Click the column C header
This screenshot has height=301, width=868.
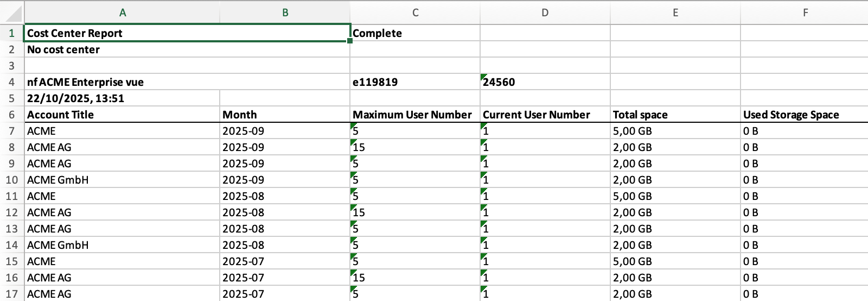[415, 12]
